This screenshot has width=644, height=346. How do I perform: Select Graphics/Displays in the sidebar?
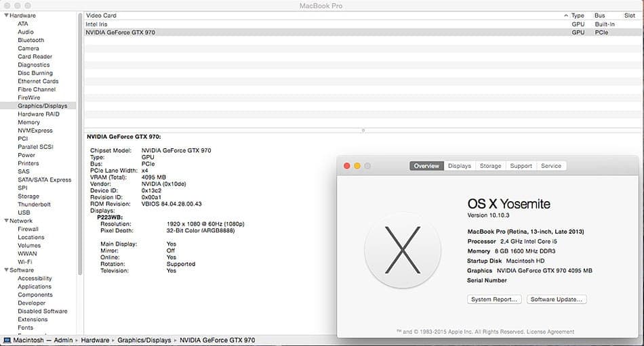click(x=38, y=106)
